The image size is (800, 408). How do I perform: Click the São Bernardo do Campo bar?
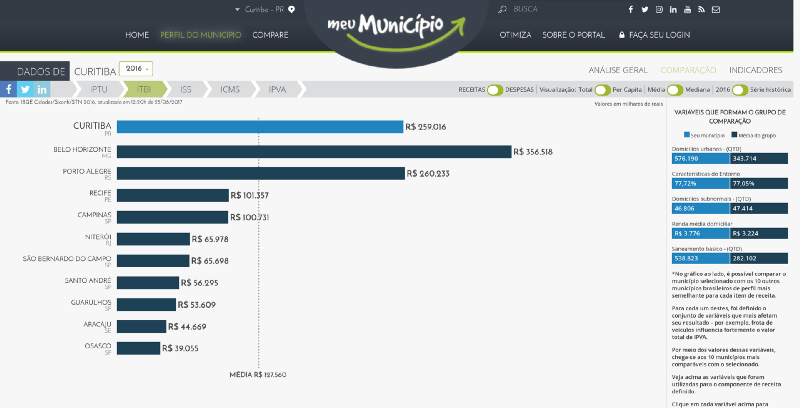(x=153, y=261)
